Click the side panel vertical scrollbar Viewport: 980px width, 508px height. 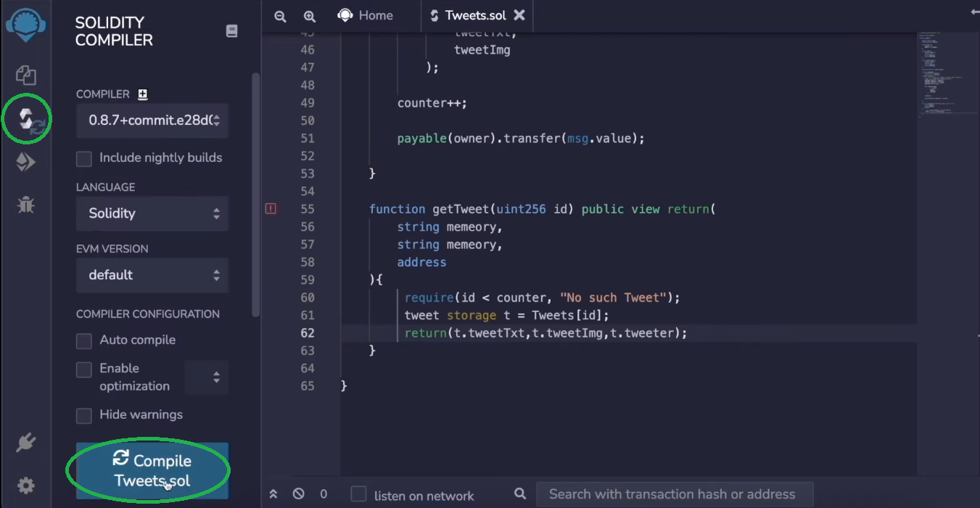(x=255, y=194)
